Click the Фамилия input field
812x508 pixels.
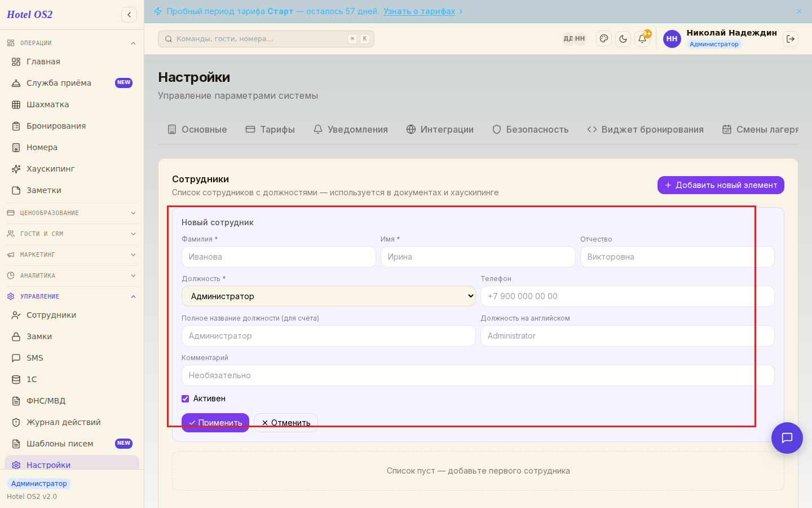[279, 257]
